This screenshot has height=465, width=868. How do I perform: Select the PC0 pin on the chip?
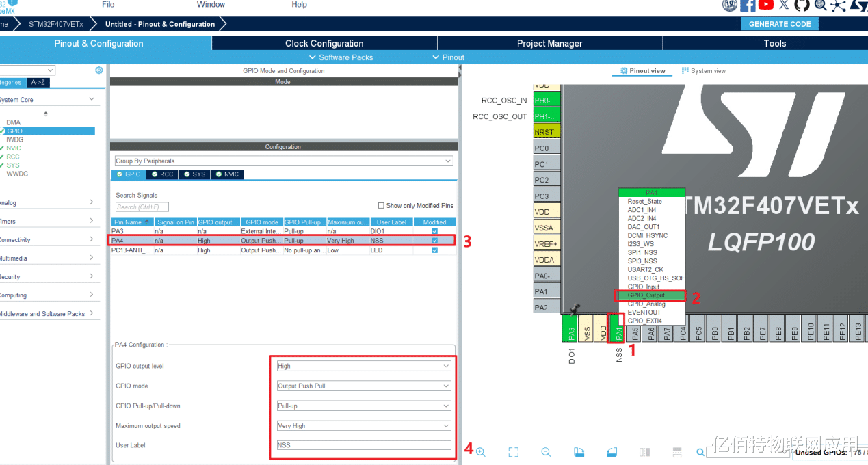point(547,148)
